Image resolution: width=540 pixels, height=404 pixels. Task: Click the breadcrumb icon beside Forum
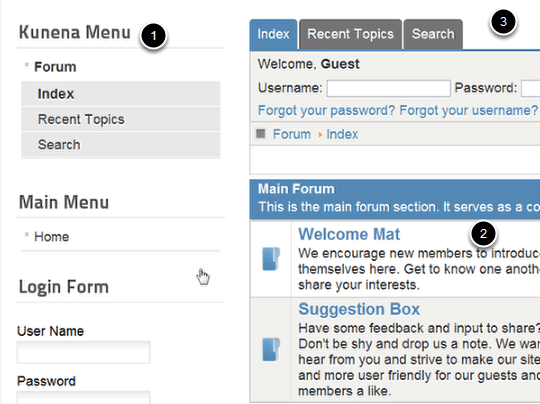(x=261, y=134)
